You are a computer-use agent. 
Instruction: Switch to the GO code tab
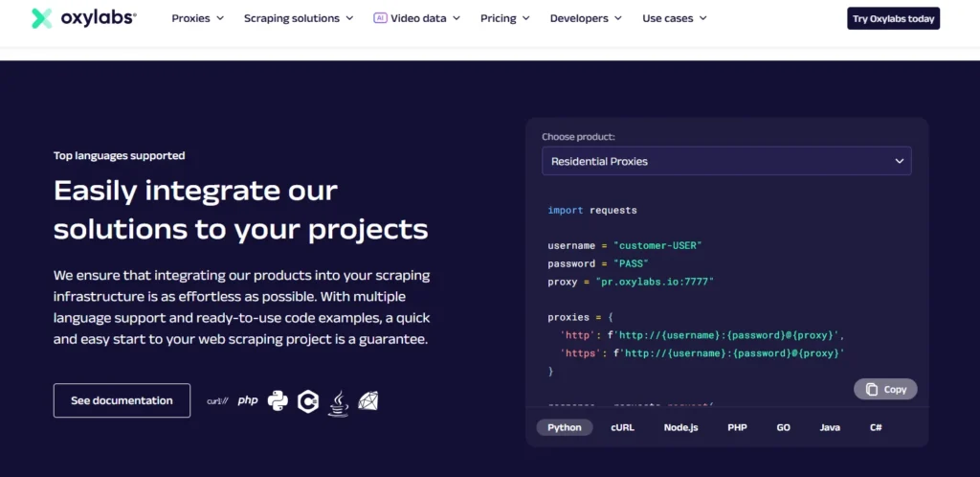[783, 427]
